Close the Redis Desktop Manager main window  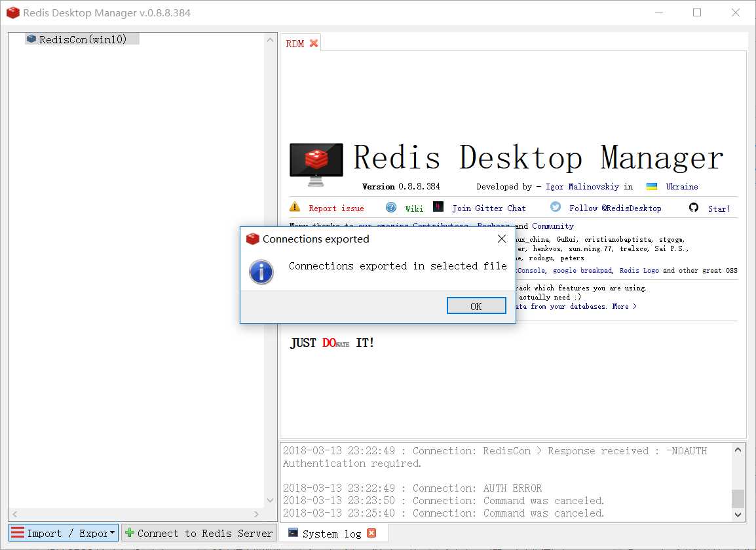[x=735, y=12]
